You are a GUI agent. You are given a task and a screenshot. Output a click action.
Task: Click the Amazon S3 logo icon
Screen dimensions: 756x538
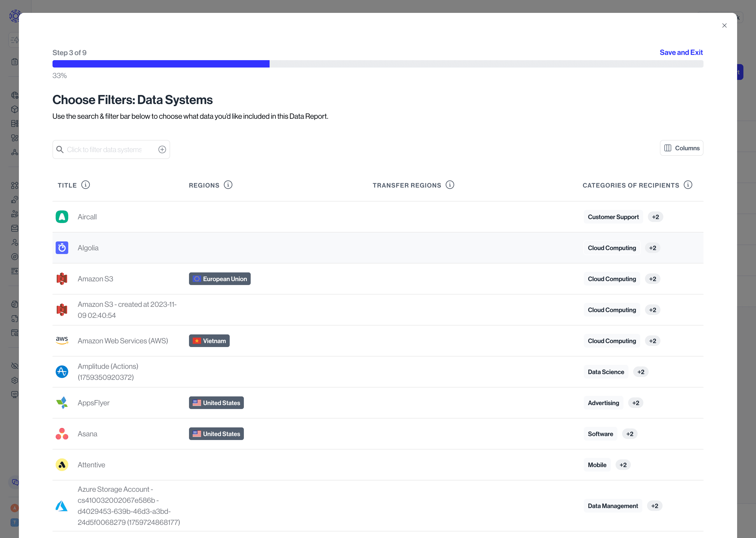[62, 279]
